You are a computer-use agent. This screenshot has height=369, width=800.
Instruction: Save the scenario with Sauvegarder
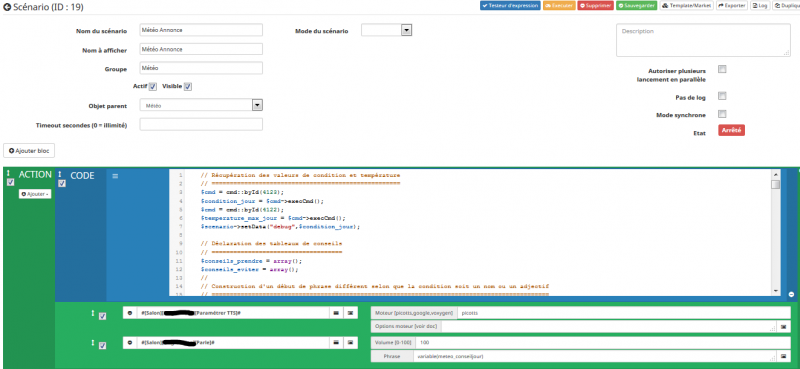[x=636, y=6]
